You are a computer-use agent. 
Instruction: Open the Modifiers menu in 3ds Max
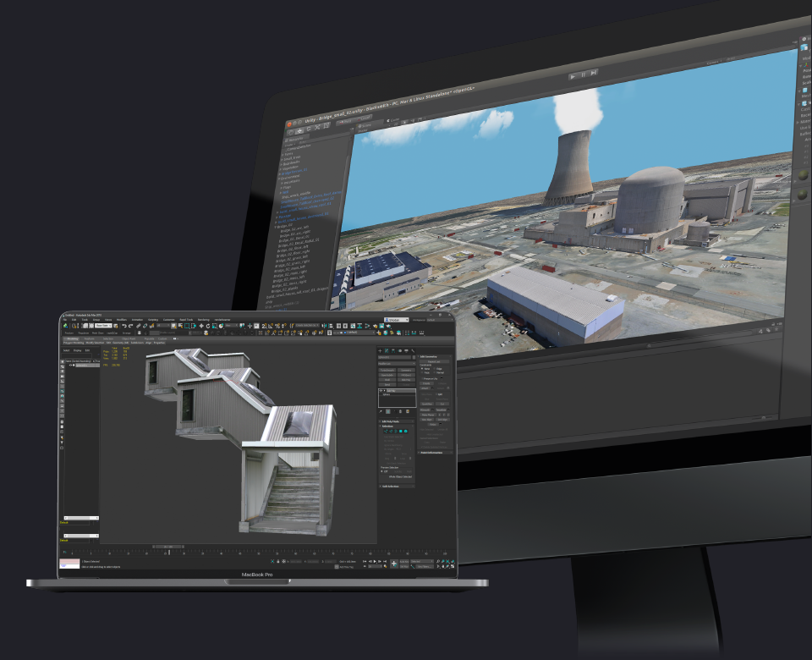click(x=122, y=320)
